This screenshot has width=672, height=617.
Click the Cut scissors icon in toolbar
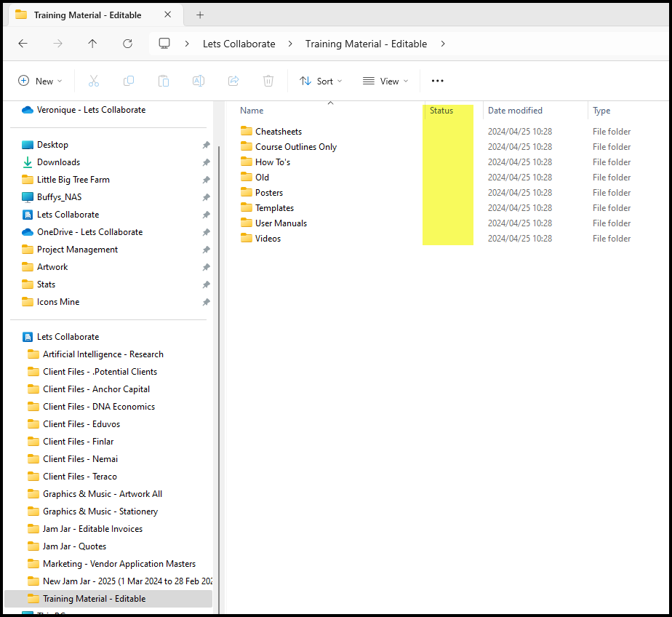tap(93, 81)
